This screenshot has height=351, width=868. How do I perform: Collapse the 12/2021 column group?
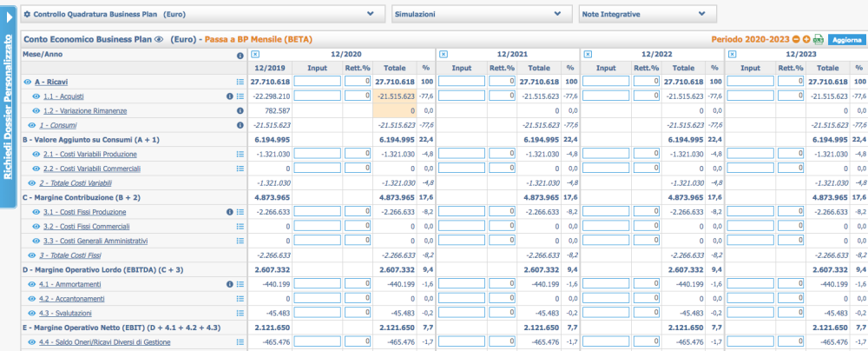(x=443, y=55)
